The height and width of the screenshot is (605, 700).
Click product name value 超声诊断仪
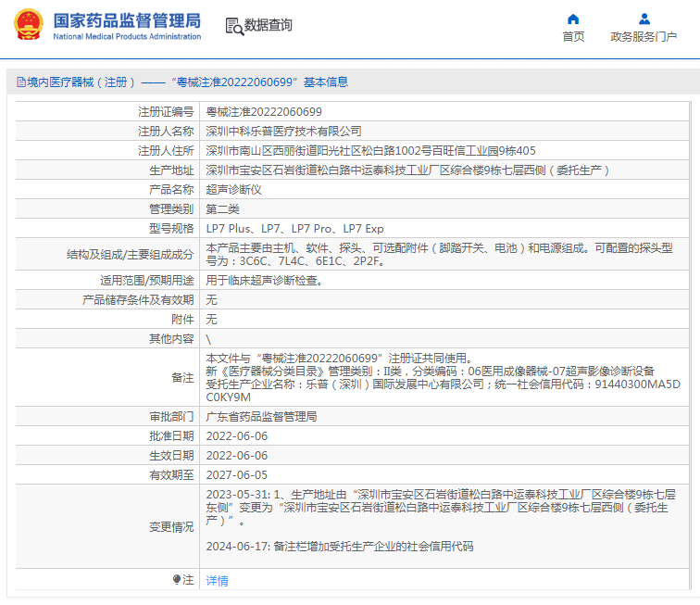[x=234, y=189]
